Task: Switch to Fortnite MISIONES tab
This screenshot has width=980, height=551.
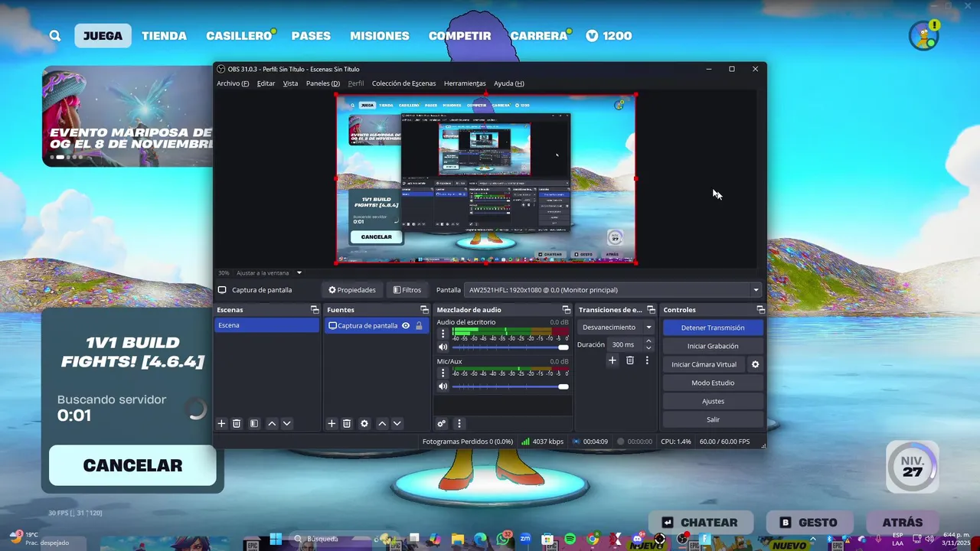Action: click(x=380, y=35)
